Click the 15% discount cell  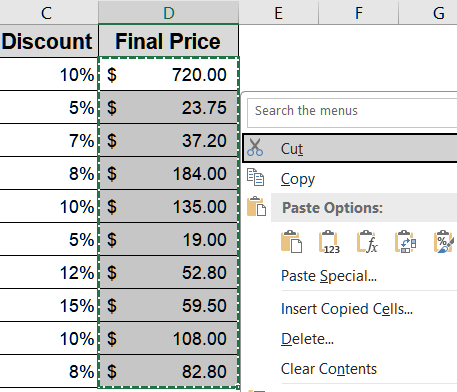pos(49,305)
